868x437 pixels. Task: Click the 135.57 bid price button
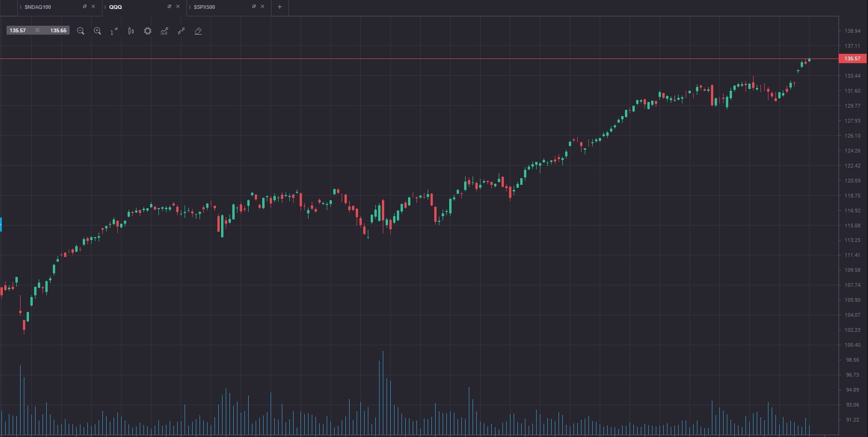tap(18, 30)
